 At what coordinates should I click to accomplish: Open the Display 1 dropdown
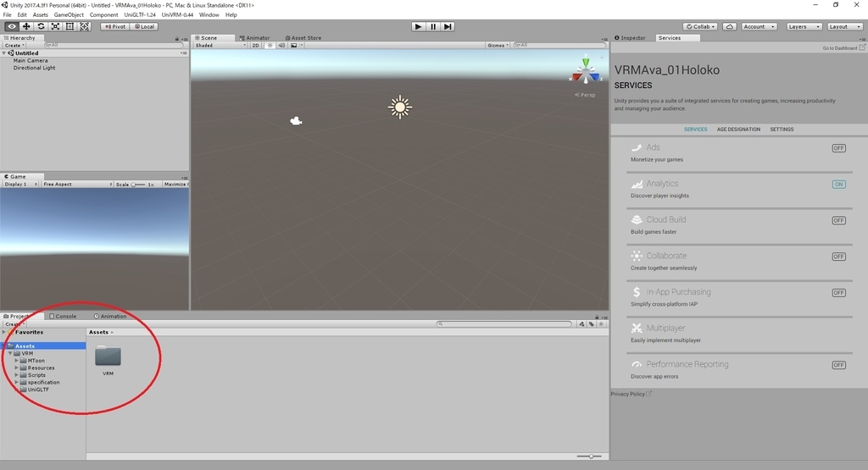[x=21, y=184]
